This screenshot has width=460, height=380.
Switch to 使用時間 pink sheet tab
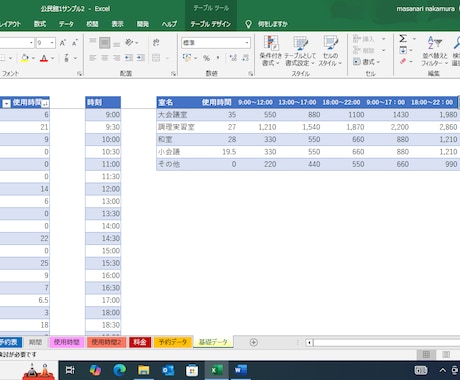coord(67,342)
